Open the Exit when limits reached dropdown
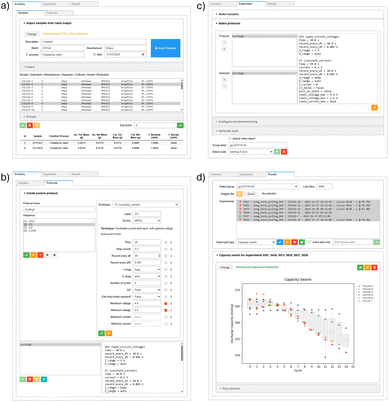 coord(147,296)
